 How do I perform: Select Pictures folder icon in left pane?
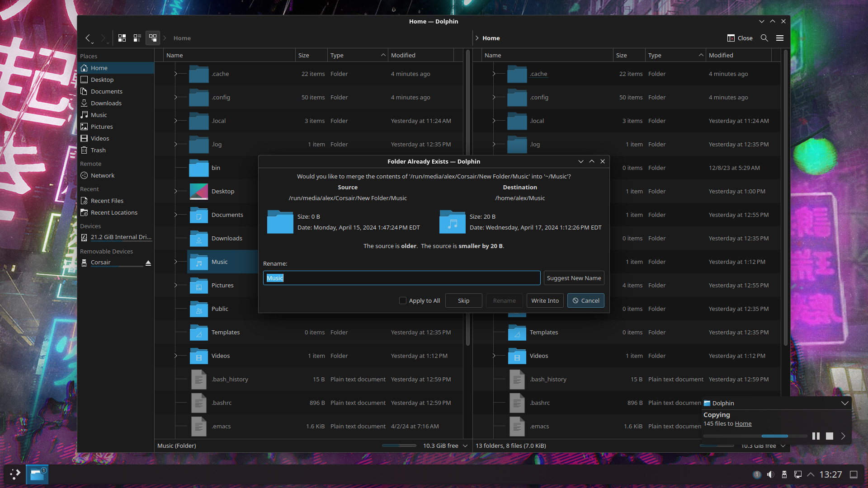tap(199, 285)
